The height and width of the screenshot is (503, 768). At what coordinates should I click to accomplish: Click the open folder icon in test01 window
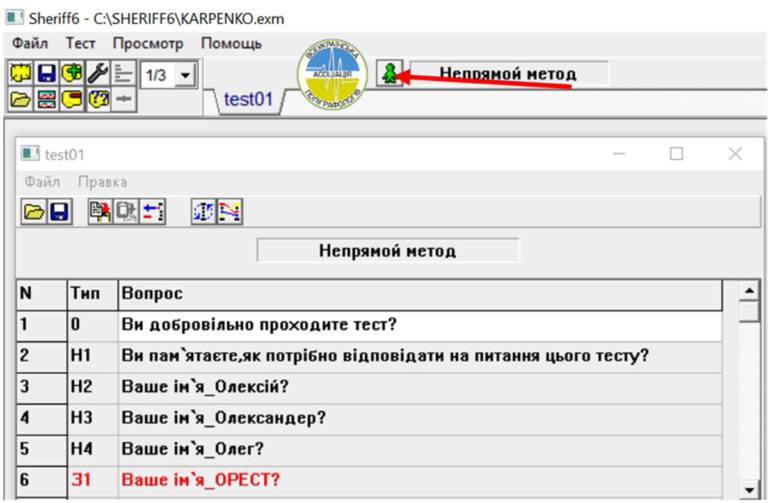(34, 211)
